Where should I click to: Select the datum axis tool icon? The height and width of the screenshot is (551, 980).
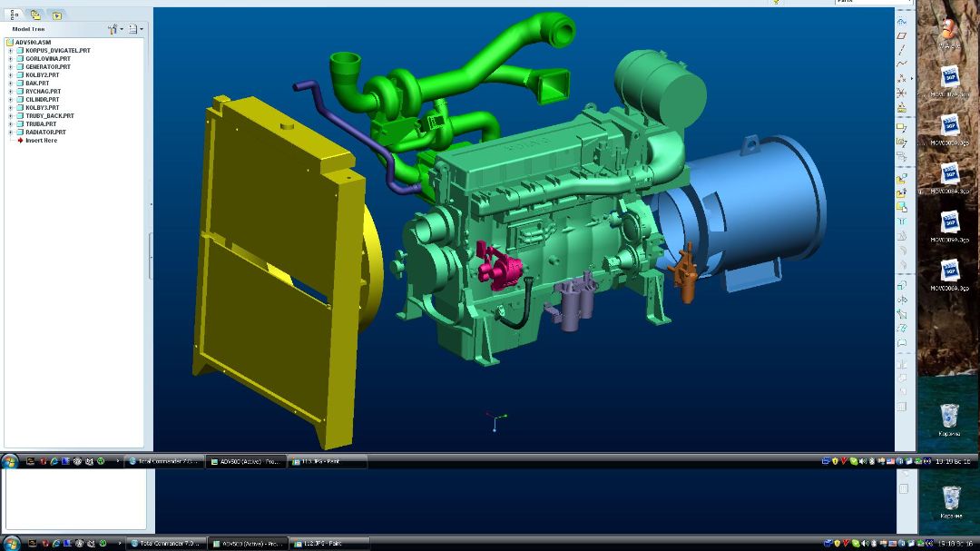point(902,49)
